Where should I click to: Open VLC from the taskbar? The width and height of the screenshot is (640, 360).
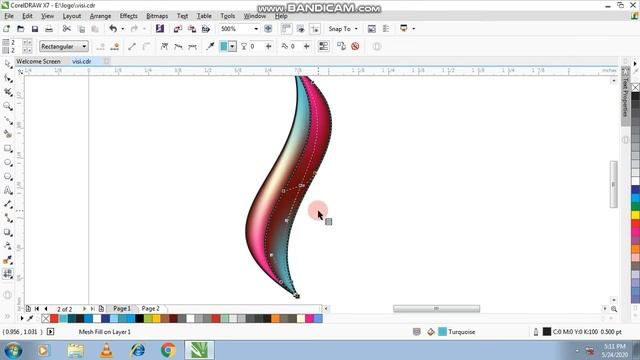click(106, 350)
